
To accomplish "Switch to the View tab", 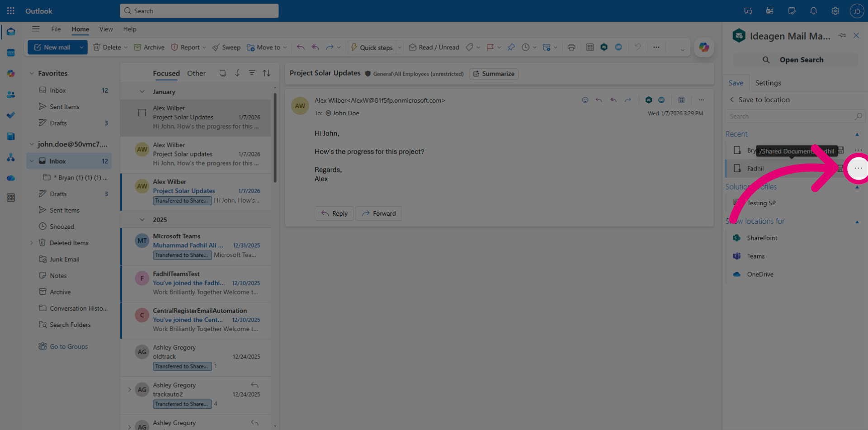I will (106, 29).
